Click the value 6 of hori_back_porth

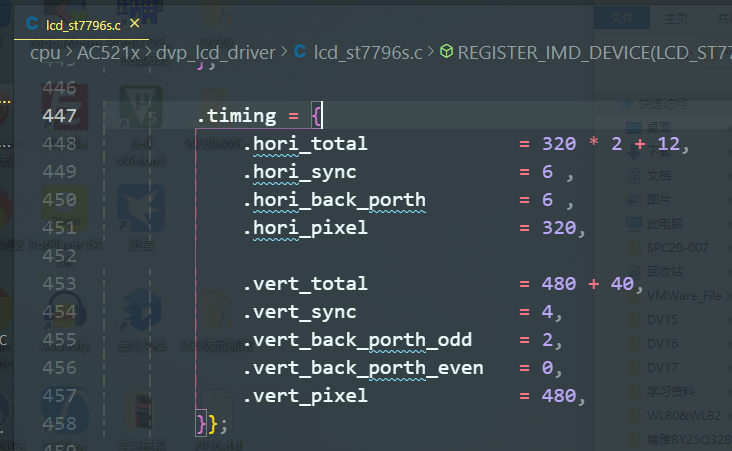coord(548,200)
